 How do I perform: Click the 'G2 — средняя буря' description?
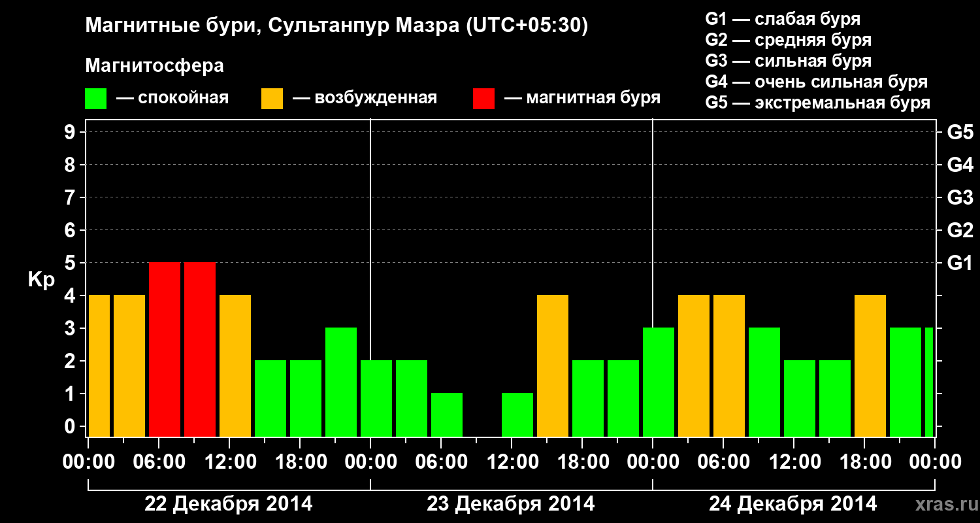pyautogui.click(x=789, y=40)
